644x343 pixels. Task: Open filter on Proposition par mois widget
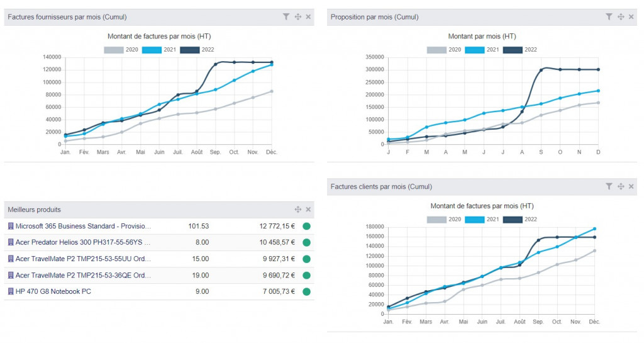[609, 17]
